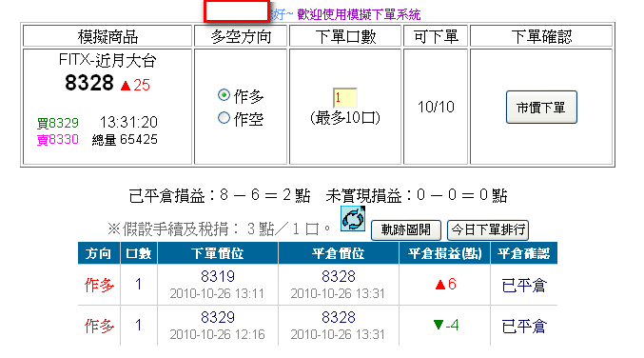
Task: Click the 模擬商品 column header
Action: 107,36
